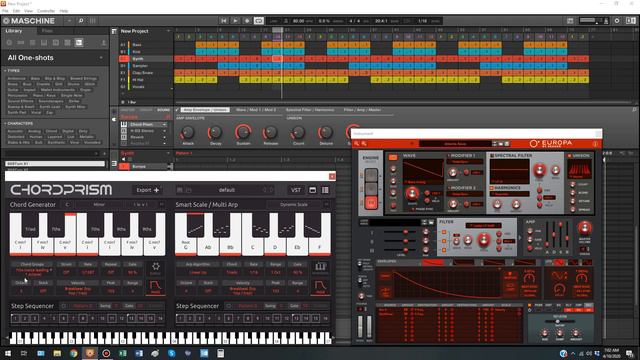Open the Controller menu
The image size is (640, 360).
[46, 11]
